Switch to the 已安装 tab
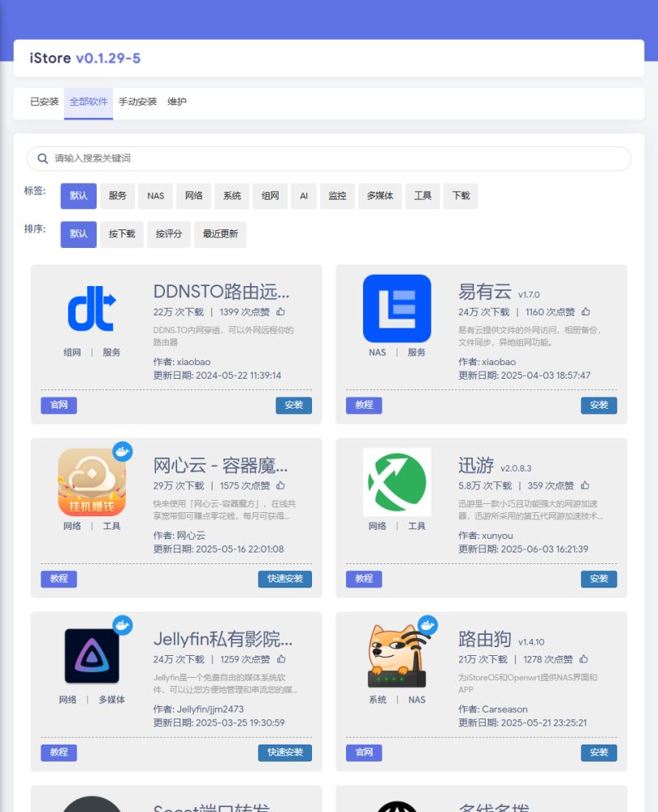The image size is (658, 812). point(44,102)
